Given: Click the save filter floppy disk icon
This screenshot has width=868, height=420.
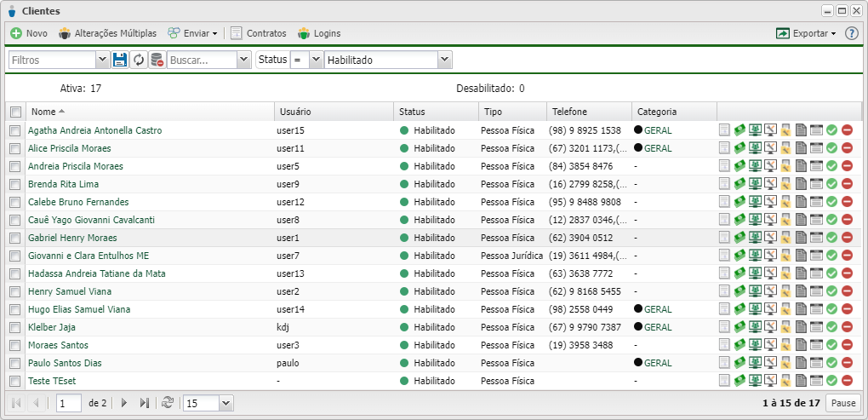Looking at the screenshot, I should pyautogui.click(x=120, y=60).
